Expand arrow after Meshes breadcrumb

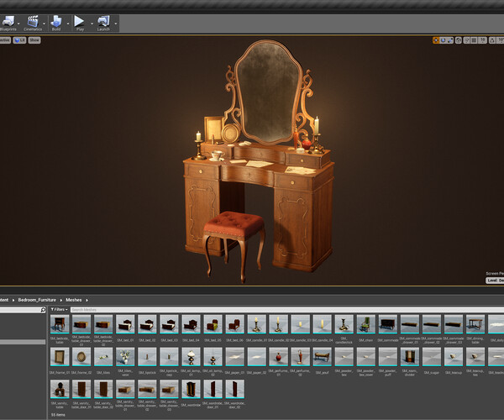[87, 300]
